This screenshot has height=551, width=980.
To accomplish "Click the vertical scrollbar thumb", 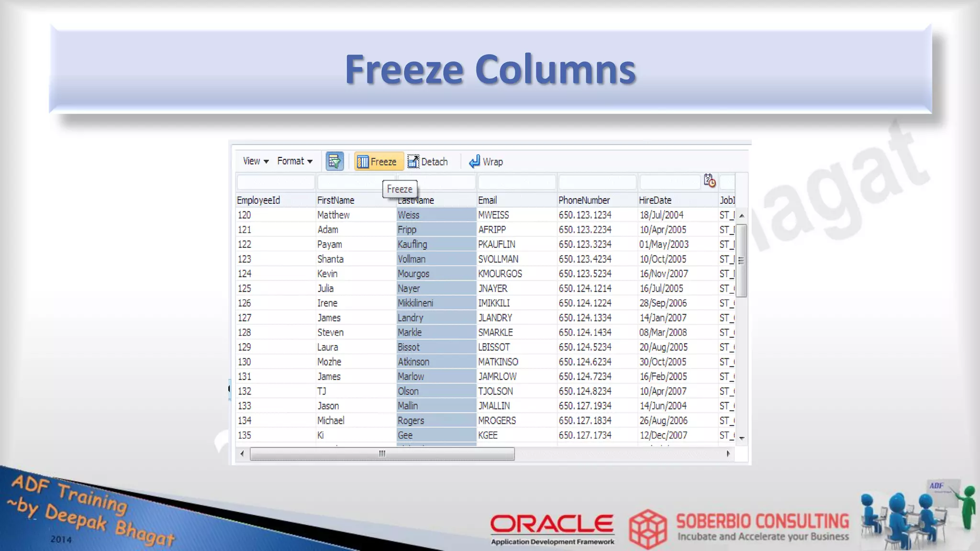I will [x=741, y=261].
